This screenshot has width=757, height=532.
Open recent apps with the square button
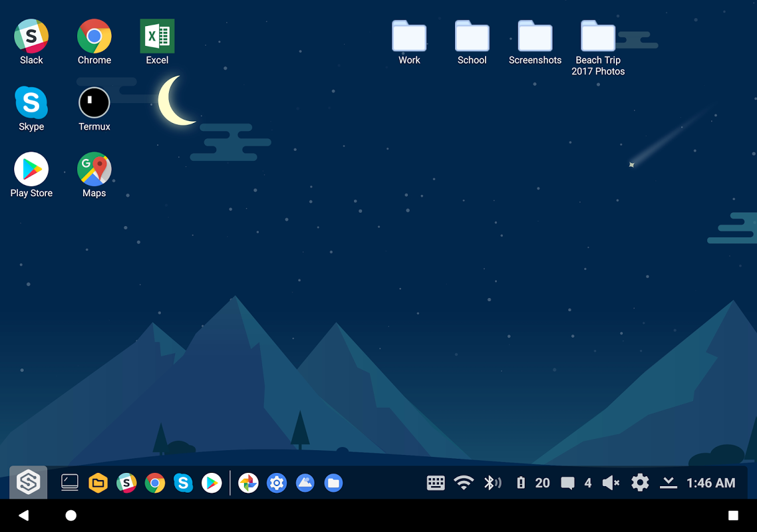(733, 515)
